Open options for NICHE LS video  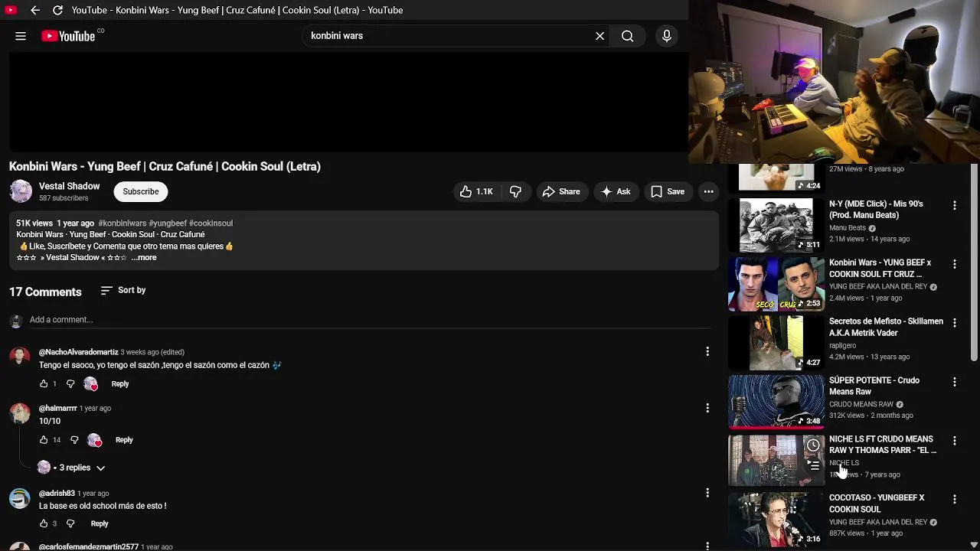click(955, 441)
